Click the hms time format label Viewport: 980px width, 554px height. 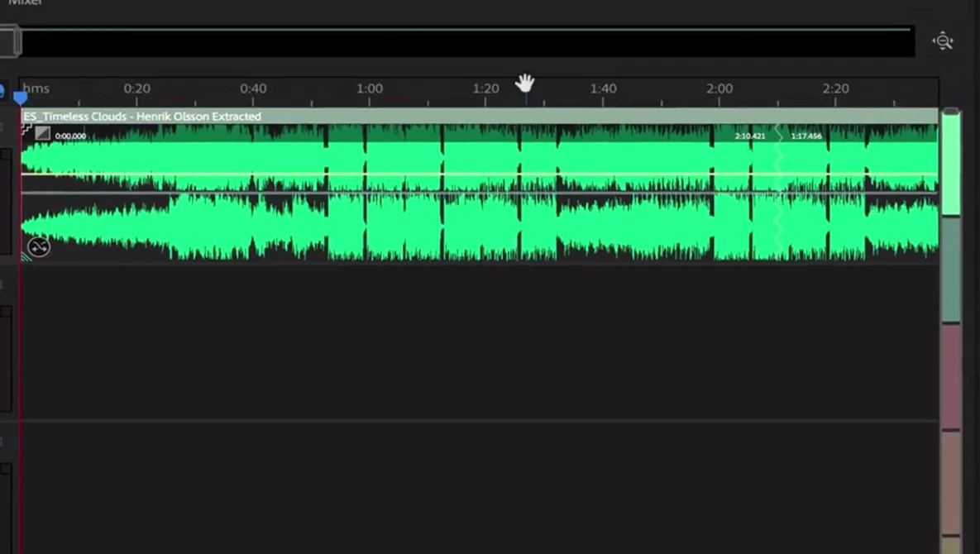pos(36,88)
